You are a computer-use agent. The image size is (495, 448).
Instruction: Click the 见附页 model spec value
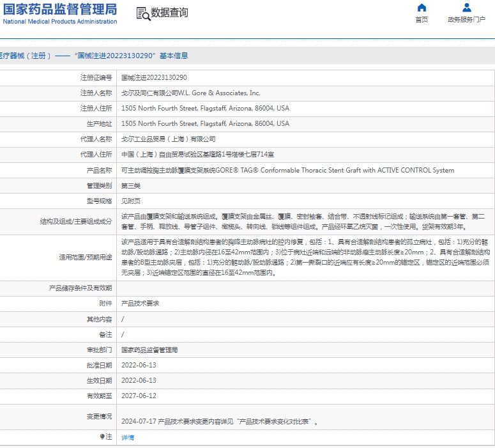point(131,201)
